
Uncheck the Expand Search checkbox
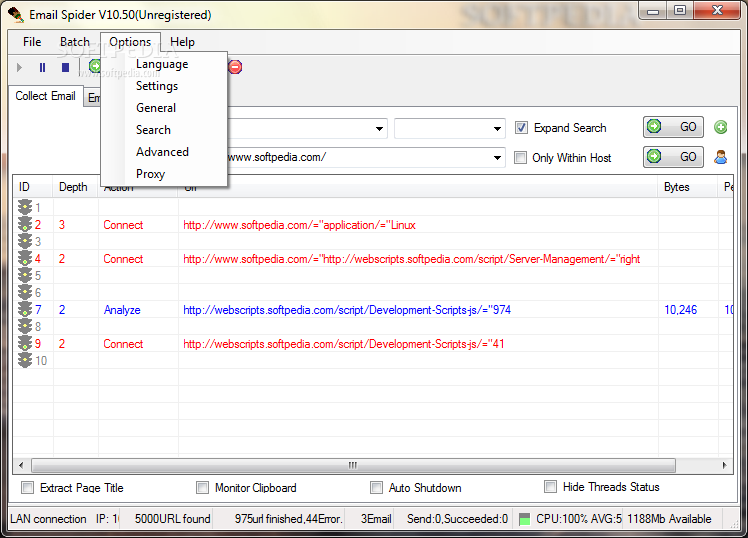click(521, 128)
